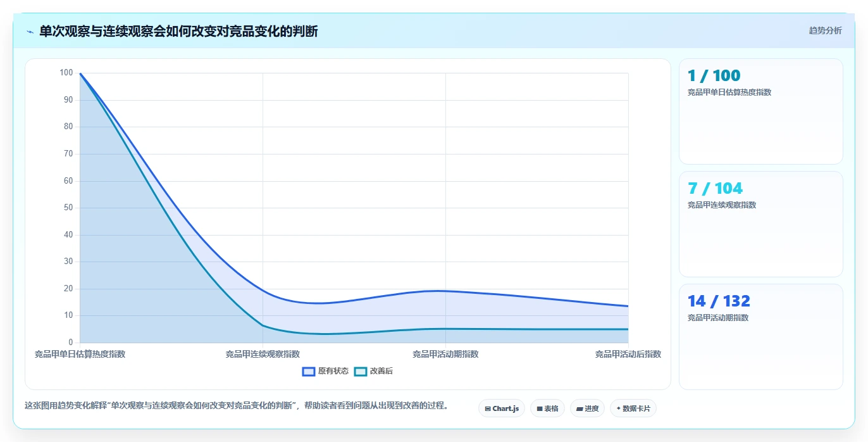Click the lightning icon beside the title
The width and height of the screenshot is (868, 442).
pos(30,32)
